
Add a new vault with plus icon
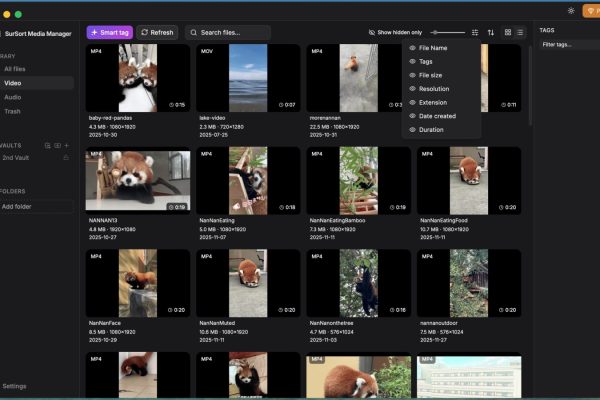67,145
